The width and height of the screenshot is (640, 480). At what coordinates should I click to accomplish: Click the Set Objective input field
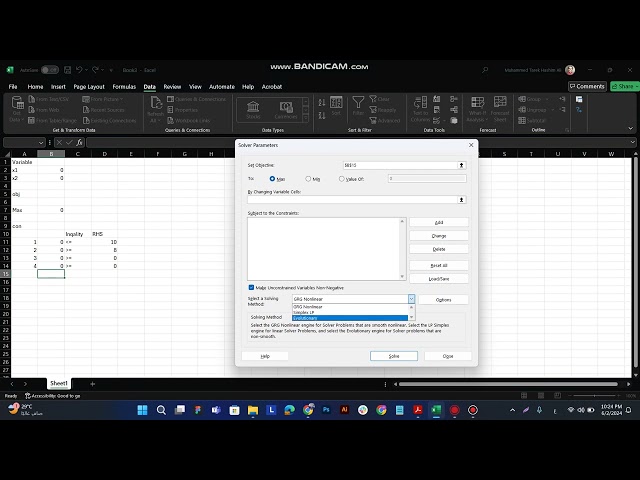tap(400, 165)
